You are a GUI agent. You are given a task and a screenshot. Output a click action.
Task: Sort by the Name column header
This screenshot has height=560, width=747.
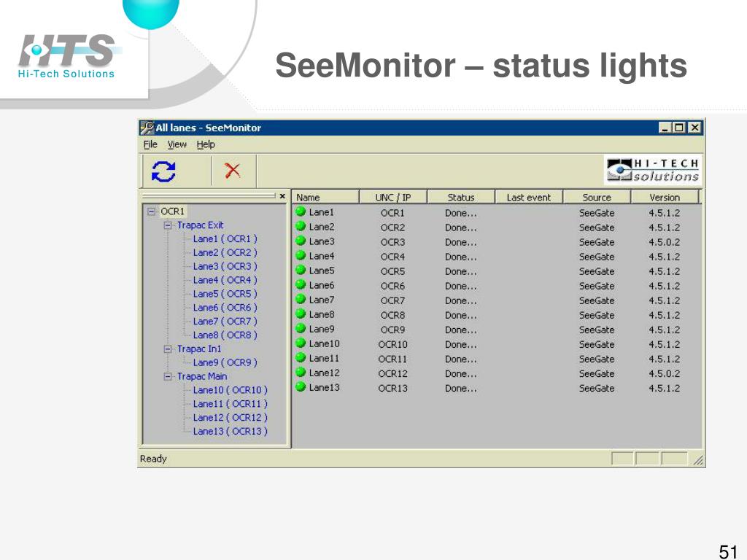coord(325,197)
